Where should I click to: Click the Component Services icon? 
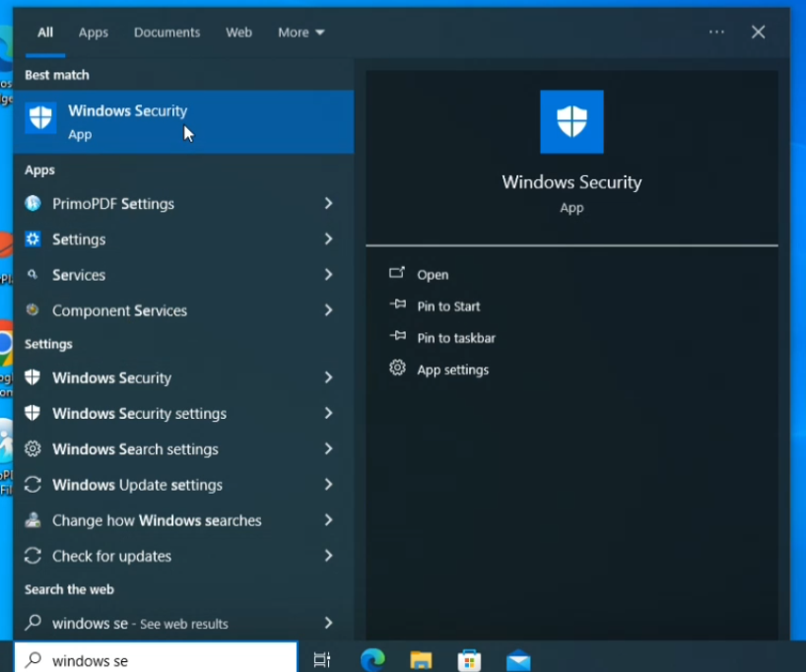click(x=33, y=310)
